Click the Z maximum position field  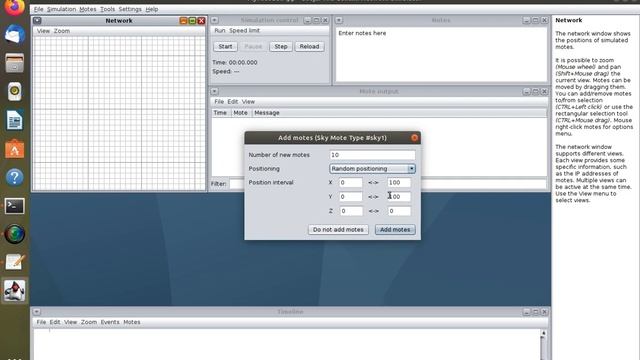(399, 211)
